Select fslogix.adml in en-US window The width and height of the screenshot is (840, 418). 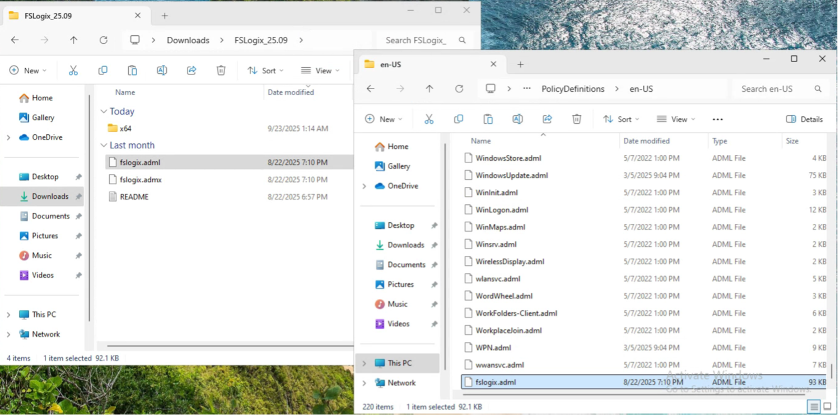(x=645, y=382)
